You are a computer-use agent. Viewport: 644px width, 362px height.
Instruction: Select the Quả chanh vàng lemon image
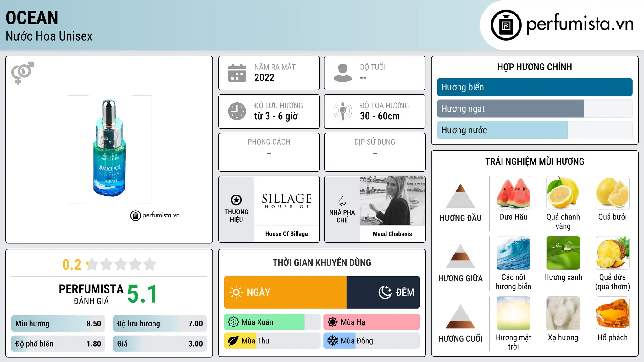pos(563,192)
